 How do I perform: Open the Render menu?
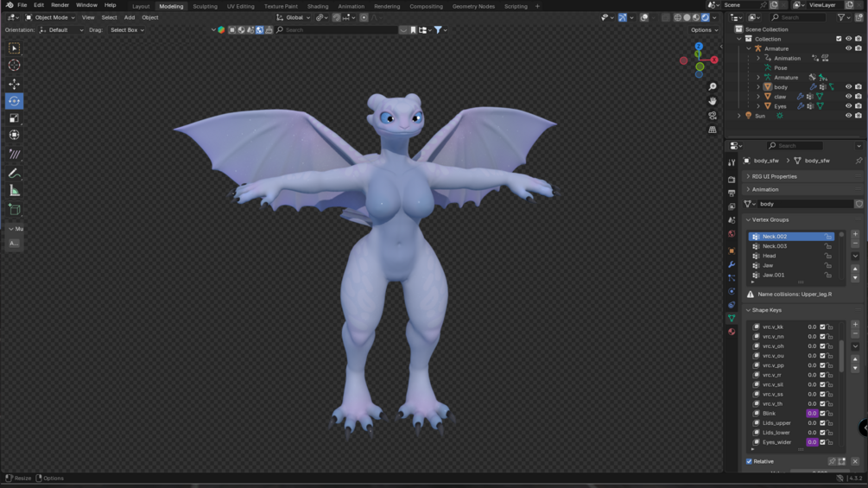point(60,5)
